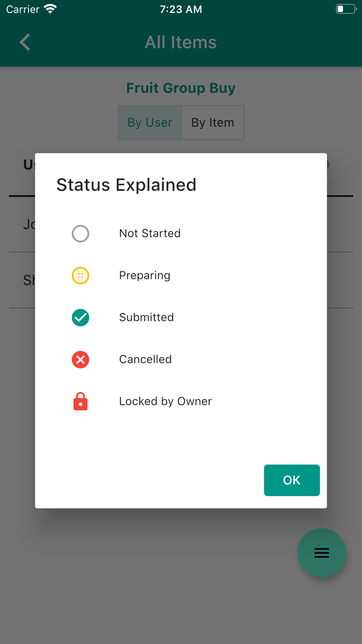Click the green Submitted checkmark icon
The width and height of the screenshot is (362, 644).
pos(81,318)
